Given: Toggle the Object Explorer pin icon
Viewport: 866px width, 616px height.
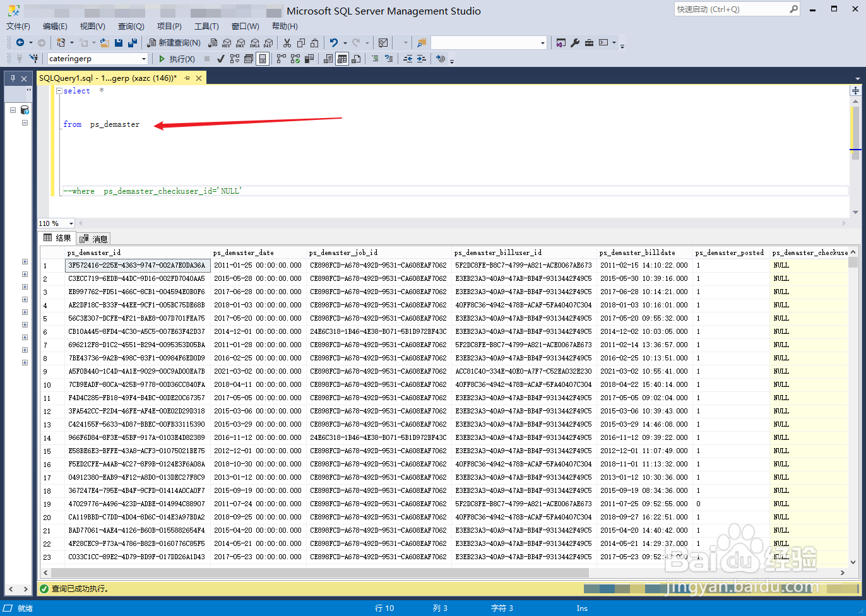Looking at the screenshot, I should pos(13,78).
